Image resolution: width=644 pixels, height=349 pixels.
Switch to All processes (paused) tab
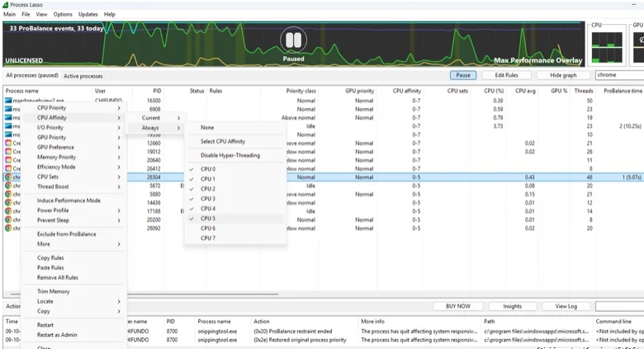32,76
